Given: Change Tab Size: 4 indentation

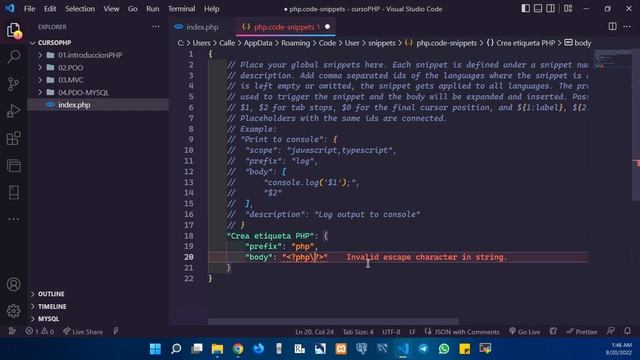Looking at the screenshot, I should pyautogui.click(x=358, y=331).
